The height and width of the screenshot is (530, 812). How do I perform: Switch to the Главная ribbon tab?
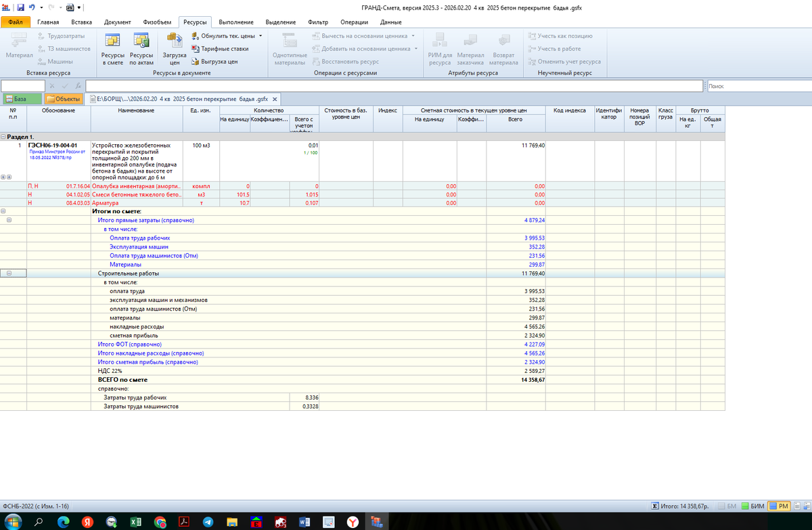48,22
